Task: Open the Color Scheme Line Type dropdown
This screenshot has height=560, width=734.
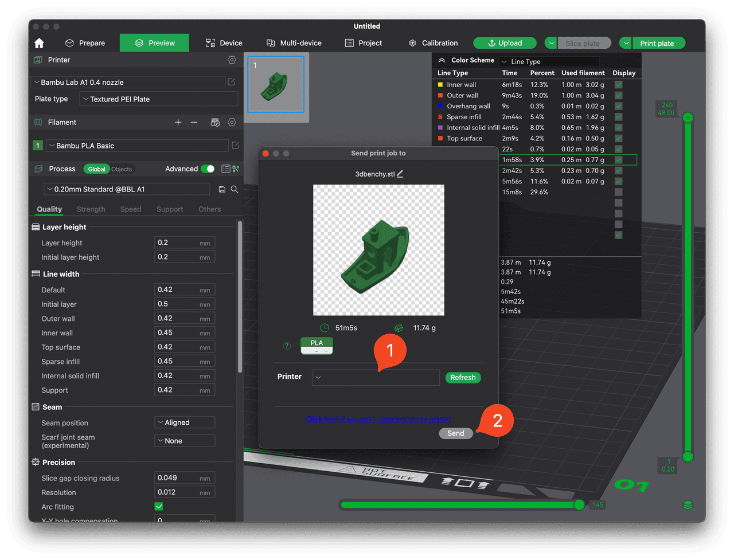Action: coord(549,61)
